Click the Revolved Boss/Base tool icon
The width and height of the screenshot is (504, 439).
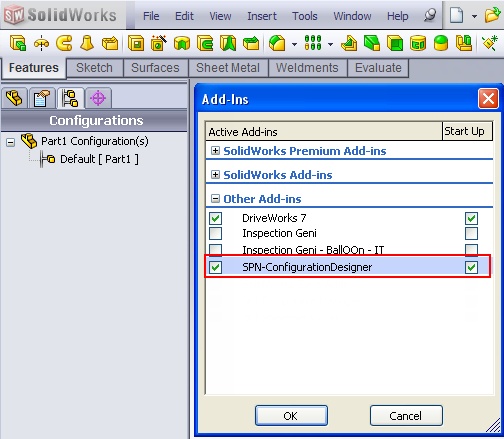(41, 43)
